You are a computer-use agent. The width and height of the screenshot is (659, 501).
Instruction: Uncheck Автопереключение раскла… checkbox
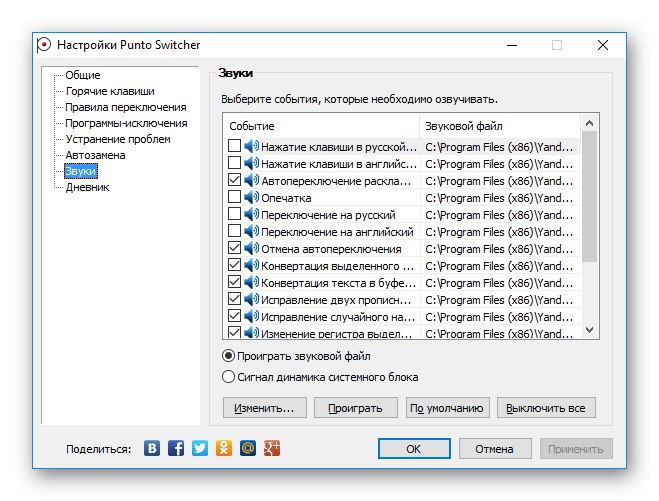pyautogui.click(x=234, y=180)
